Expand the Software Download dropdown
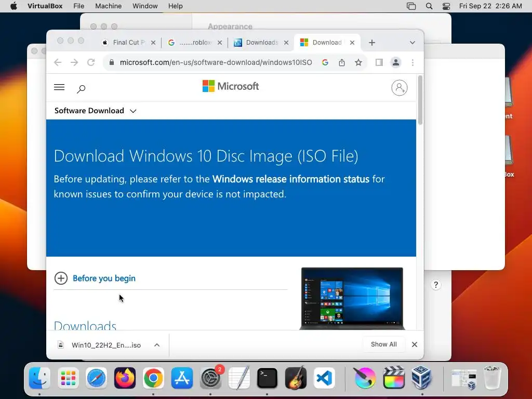 coord(96,111)
